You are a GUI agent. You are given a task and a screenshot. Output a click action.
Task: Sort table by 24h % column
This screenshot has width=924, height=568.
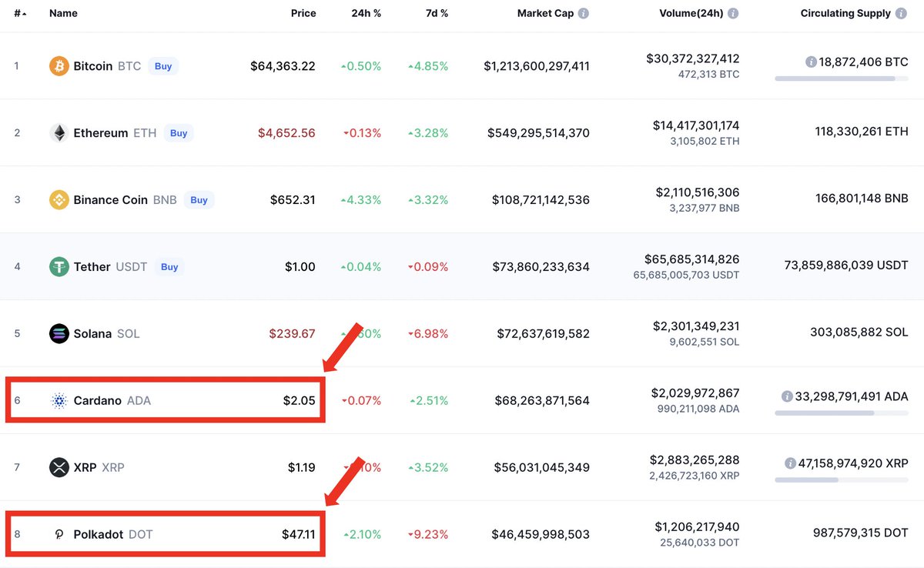coord(366,14)
